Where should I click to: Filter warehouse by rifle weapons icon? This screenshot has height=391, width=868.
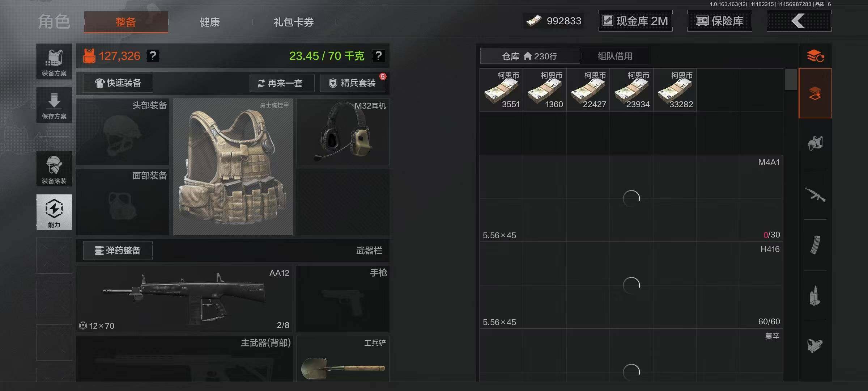815,194
